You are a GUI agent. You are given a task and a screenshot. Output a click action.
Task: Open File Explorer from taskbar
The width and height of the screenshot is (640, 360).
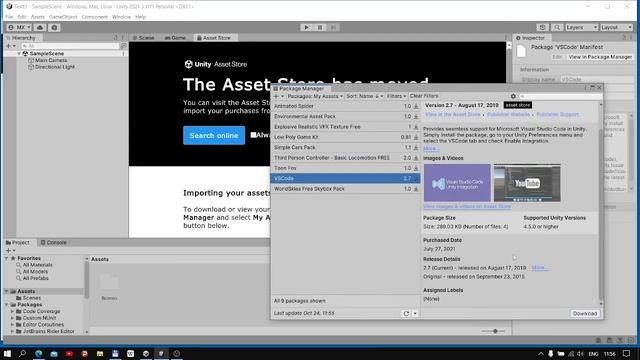(100, 353)
